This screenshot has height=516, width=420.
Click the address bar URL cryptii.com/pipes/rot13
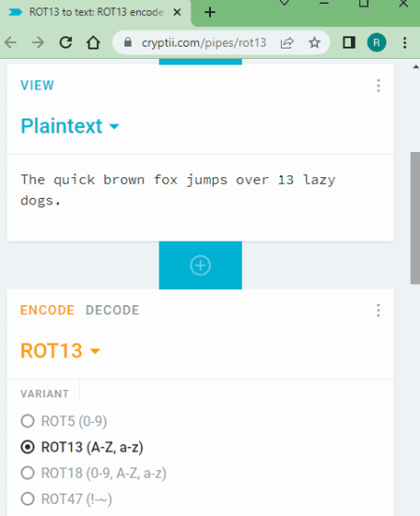point(203,42)
